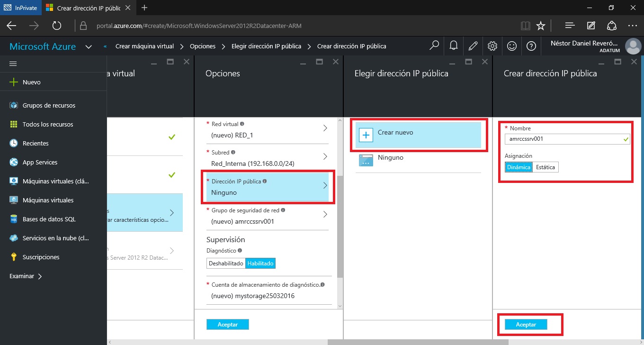Open the help question mark icon

click(531, 46)
